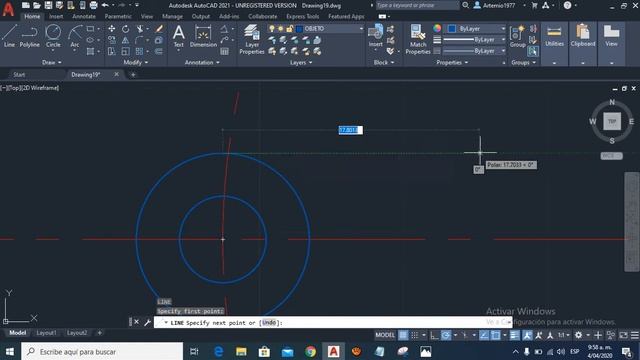Toggle snap mode in status bar
Image resolution: width=640 pixels, height=360 pixels.
415,335
